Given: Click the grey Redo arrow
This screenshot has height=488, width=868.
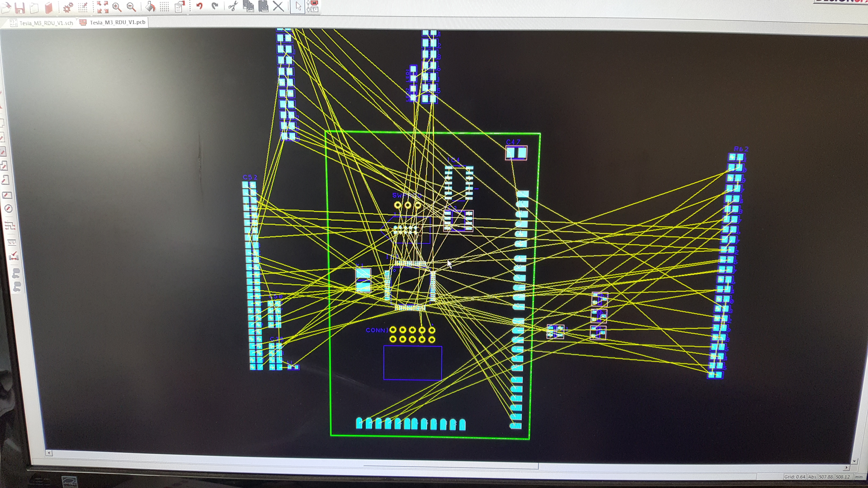Looking at the screenshot, I should (x=215, y=6).
